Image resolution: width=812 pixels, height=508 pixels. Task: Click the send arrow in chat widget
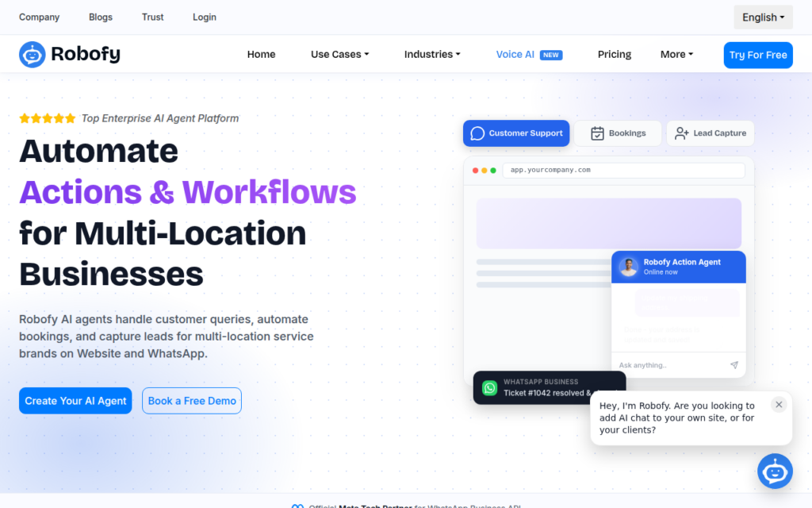(x=733, y=365)
